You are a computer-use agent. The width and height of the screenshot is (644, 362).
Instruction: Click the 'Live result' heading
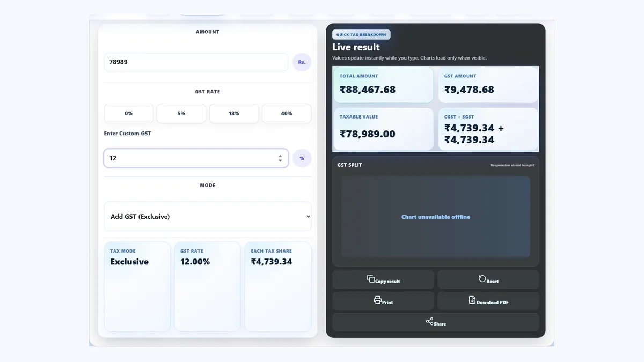(x=356, y=47)
